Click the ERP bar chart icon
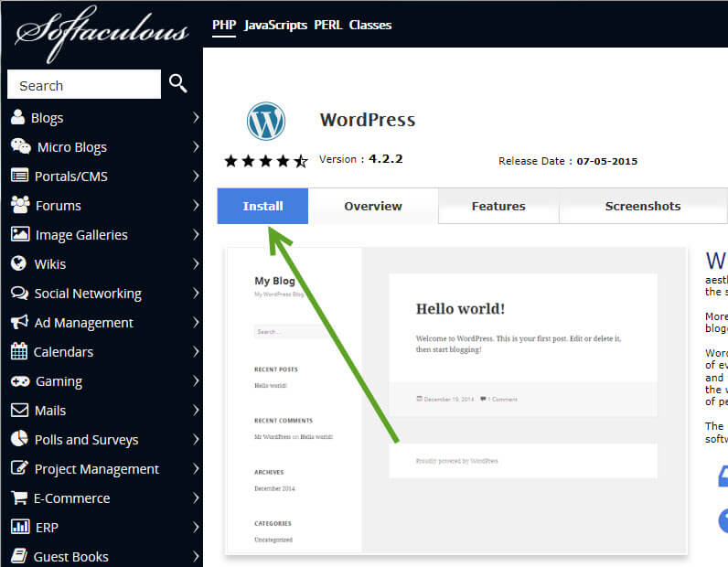Screen dimensions: 728x567 pyautogui.click(x=20, y=527)
